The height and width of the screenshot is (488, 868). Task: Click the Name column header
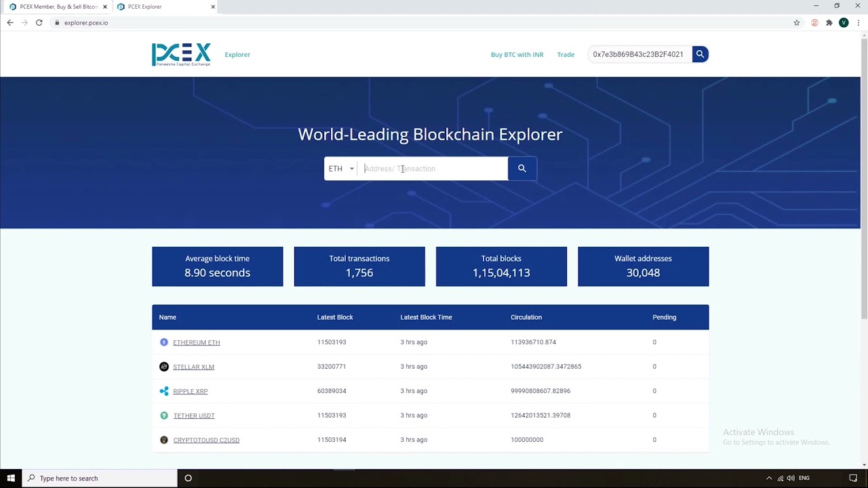[167, 317]
